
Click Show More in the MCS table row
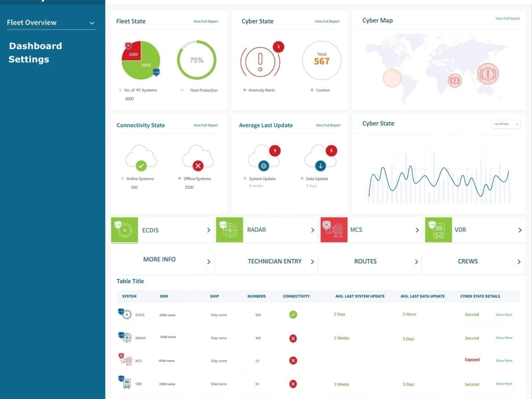(503, 360)
